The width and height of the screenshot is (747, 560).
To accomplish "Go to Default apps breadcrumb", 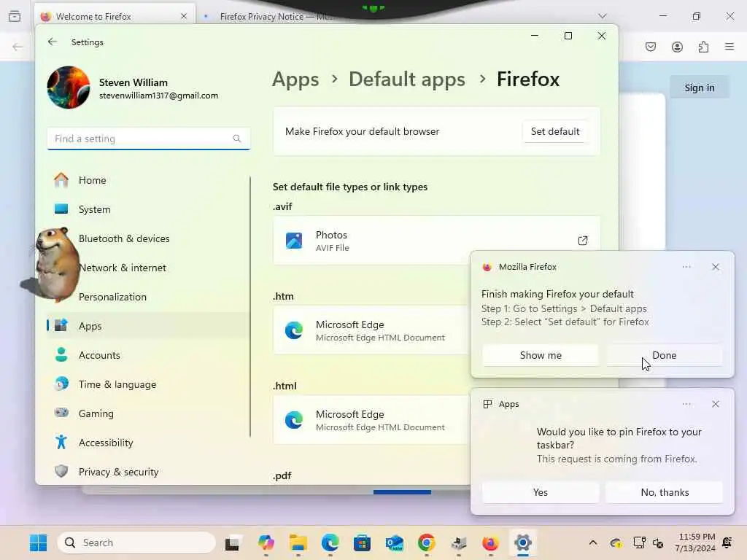I will click(x=407, y=79).
